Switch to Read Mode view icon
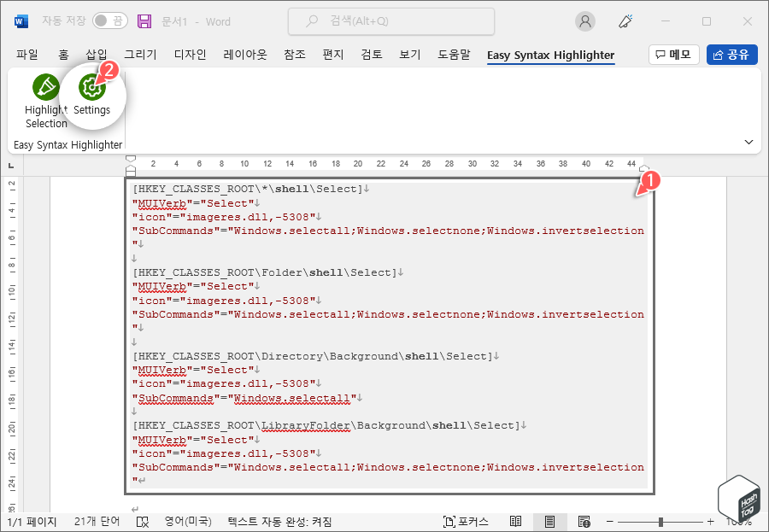Viewport: 769px width, 532px height. [x=515, y=521]
